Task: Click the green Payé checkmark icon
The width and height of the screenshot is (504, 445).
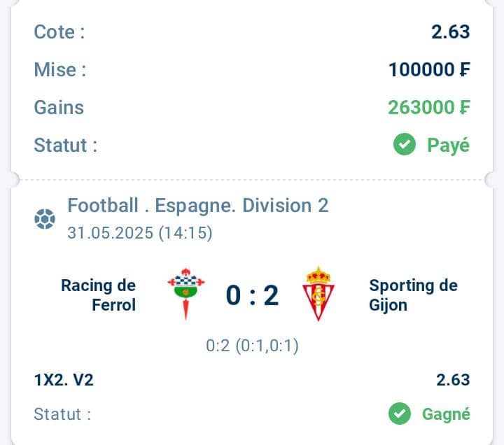Action: coord(405,144)
